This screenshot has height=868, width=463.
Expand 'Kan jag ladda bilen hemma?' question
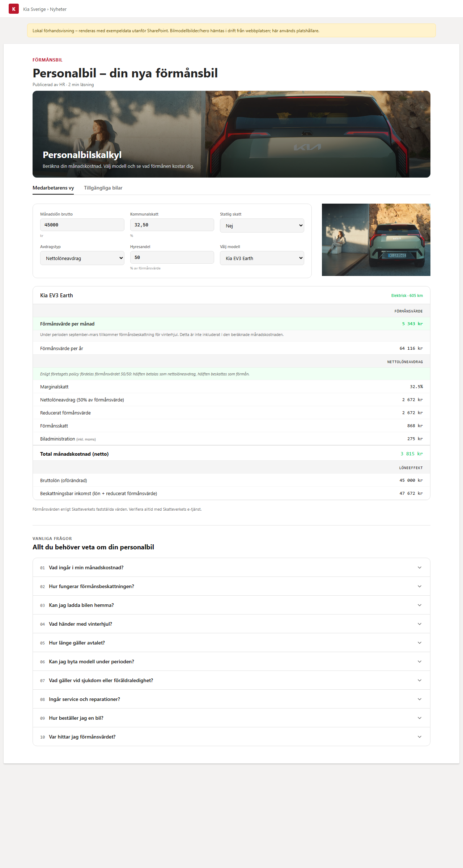pos(231,605)
